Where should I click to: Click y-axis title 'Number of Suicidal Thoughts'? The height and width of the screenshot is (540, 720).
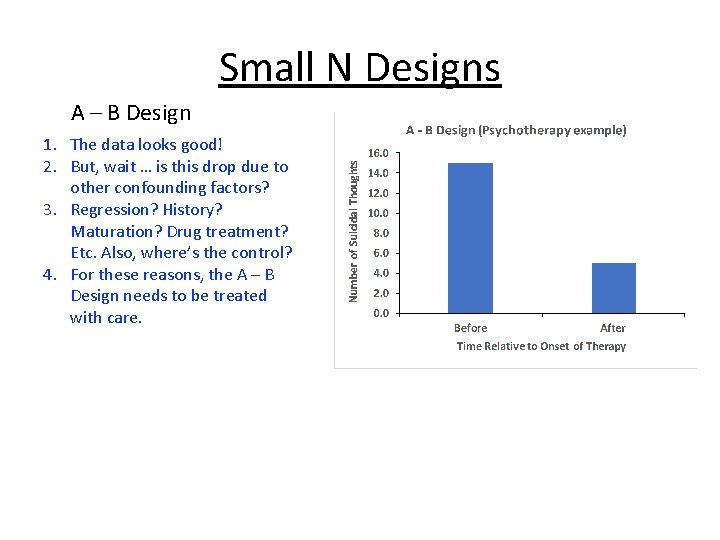pyautogui.click(x=353, y=231)
